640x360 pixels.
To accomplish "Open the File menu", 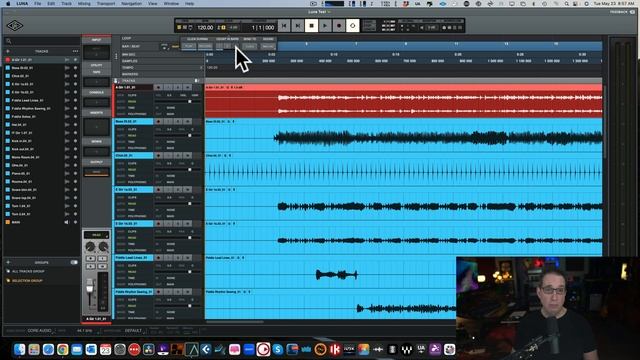I will coord(38,4).
